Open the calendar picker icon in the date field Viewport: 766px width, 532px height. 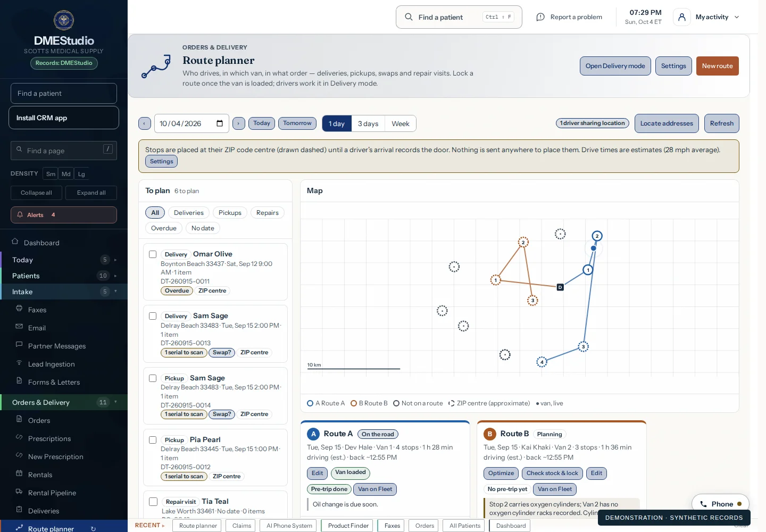(x=220, y=123)
